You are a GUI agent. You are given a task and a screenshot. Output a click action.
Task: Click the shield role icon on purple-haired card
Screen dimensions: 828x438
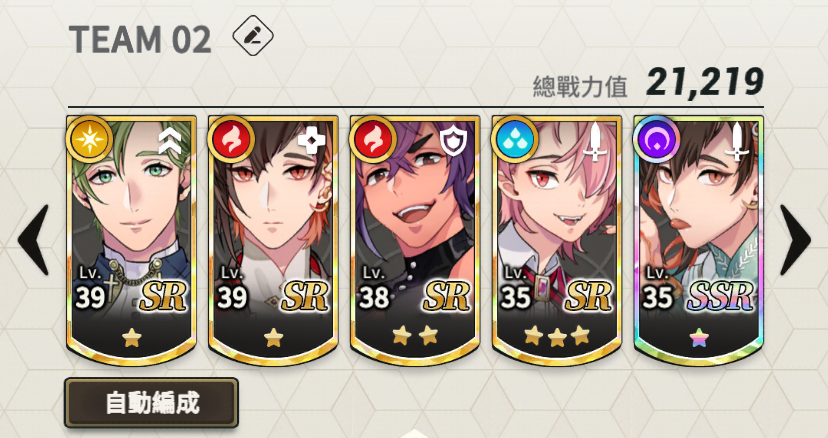pyautogui.click(x=454, y=142)
